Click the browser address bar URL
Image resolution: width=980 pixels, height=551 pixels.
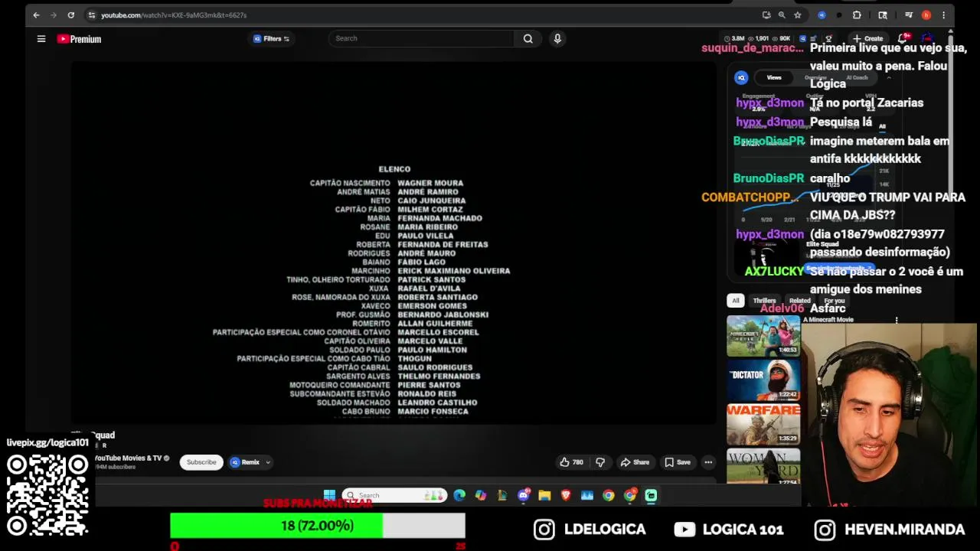click(174, 15)
